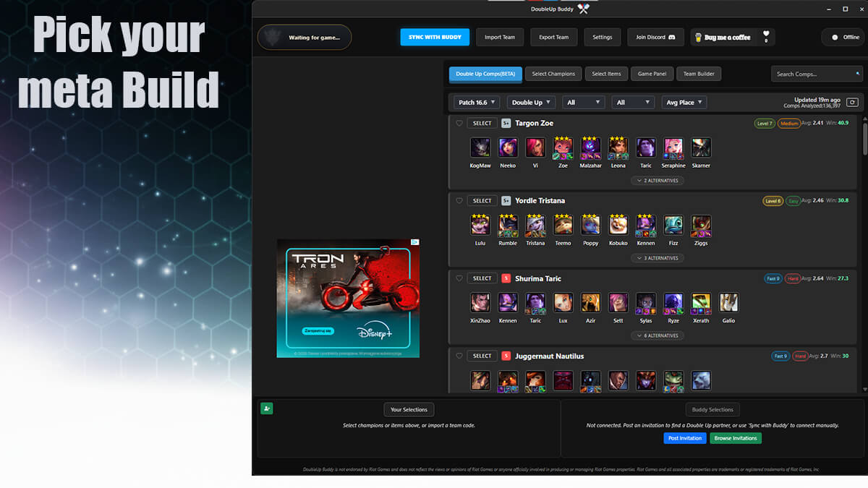
Task: Favorite the Targon Zoe comp with the heart
Action: [459, 124]
